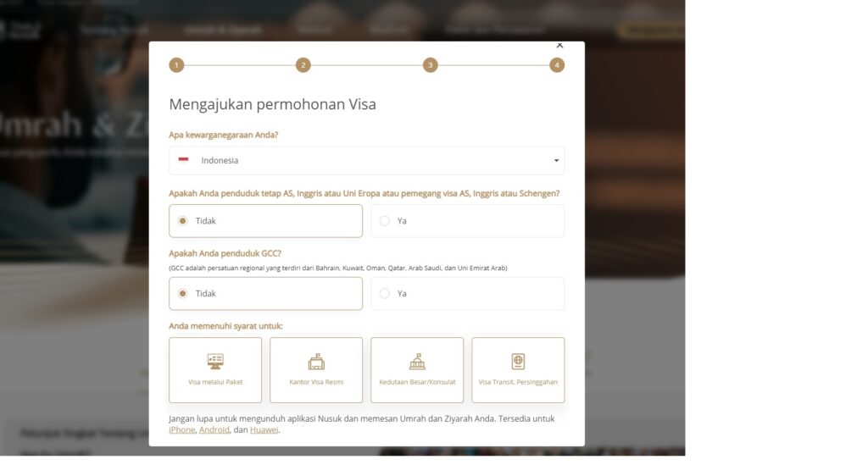Click the Kantor Visa Resmi office icon
The image size is (868, 465).
pyautogui.click(x=316, y=362)
